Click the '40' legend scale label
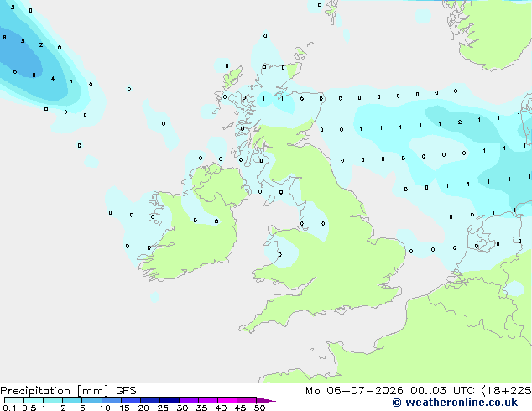This screenshot has height=411, width=532. click(221, 408)
